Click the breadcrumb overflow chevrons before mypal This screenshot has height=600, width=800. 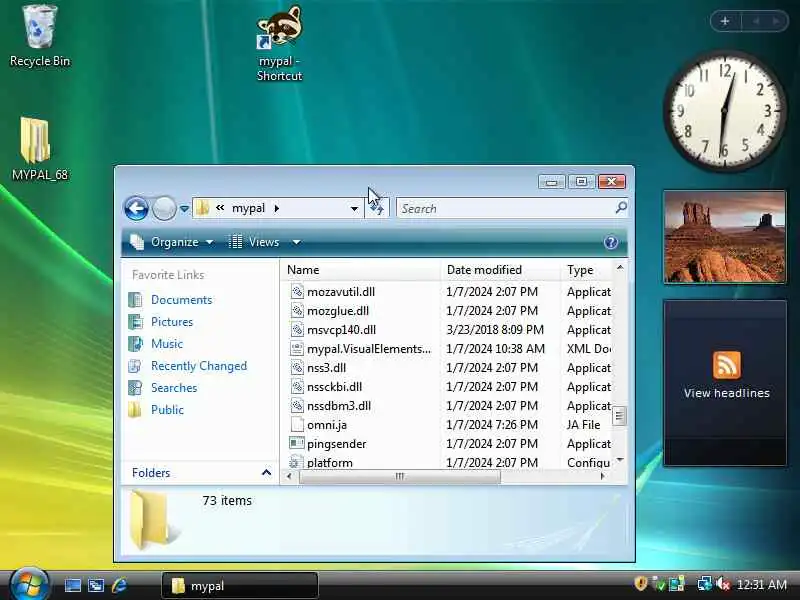[220, 208]
